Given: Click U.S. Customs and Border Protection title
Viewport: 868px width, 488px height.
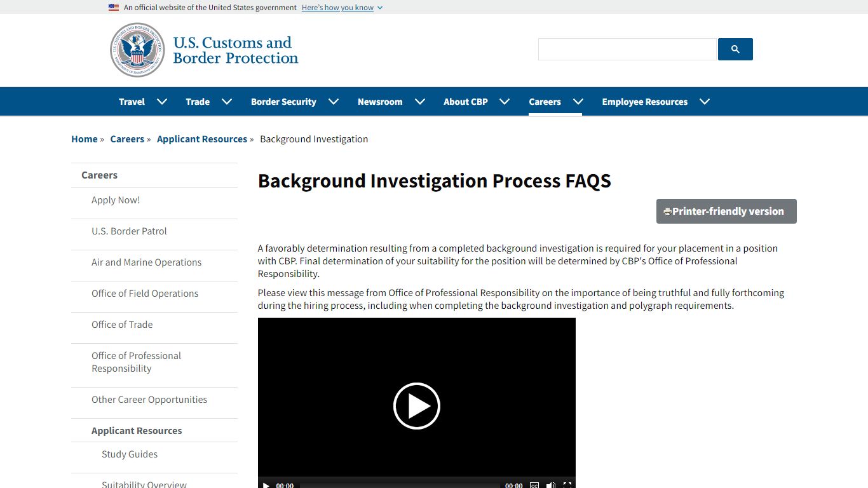Looking at the screenshot, I should coord(235,50).
